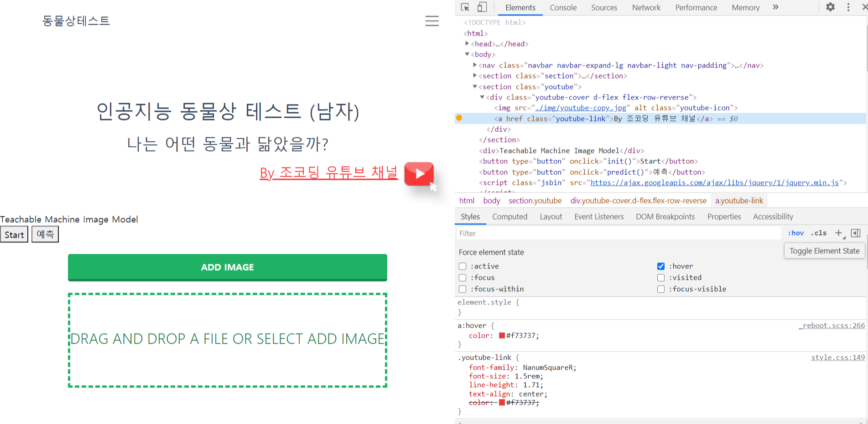Switch to the Layout pane
868x424 pixels.
pyautogui.click(x=551, y=217)
